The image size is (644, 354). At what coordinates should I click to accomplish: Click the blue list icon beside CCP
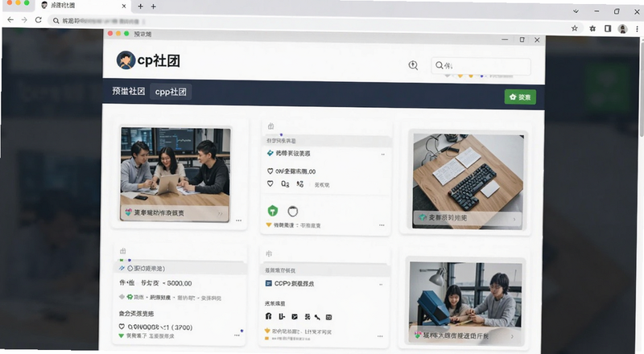pyautogui.click(x=268, y=283)
